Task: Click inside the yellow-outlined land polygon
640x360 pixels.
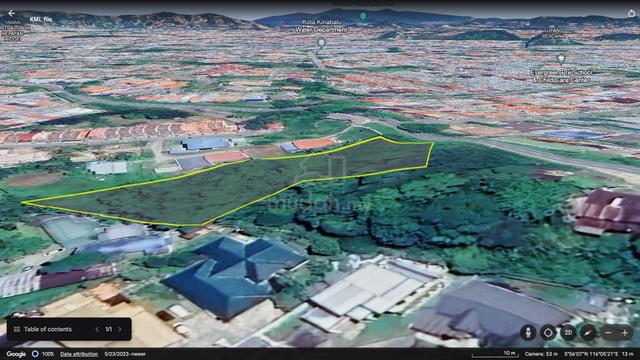Action: pyautogui.click(x=229, y=188)
